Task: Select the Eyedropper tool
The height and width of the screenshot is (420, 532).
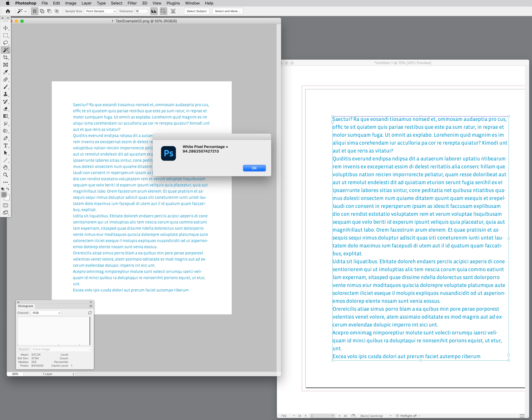Action: pos(5,72)
